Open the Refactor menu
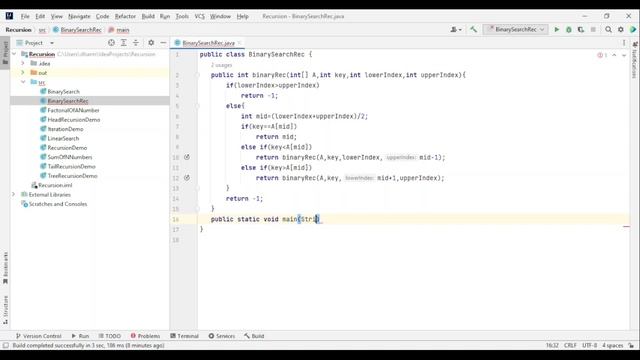The height and width of the screenshot is (360, 640). coord(125,16)
